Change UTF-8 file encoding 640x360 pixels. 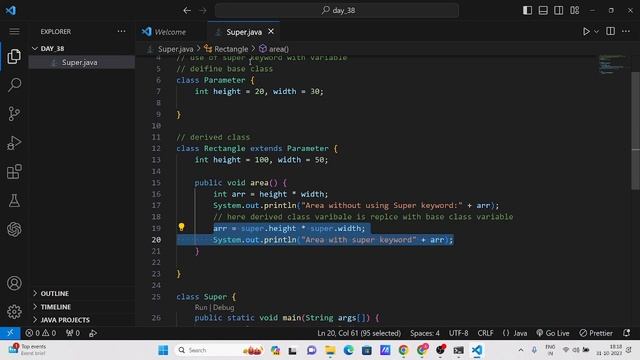(x=458, y=333)
